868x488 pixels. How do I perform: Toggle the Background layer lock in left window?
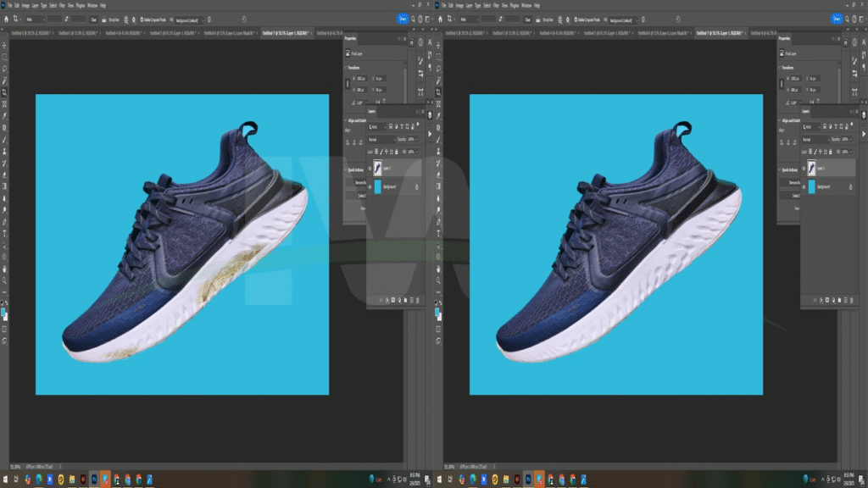[x=417, y=187]
